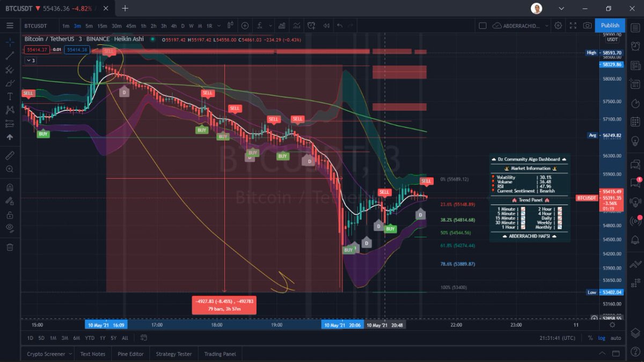Open the pitchfork Gann tools
The height and width of the screenshot is (362, 644).
(10, 70)
